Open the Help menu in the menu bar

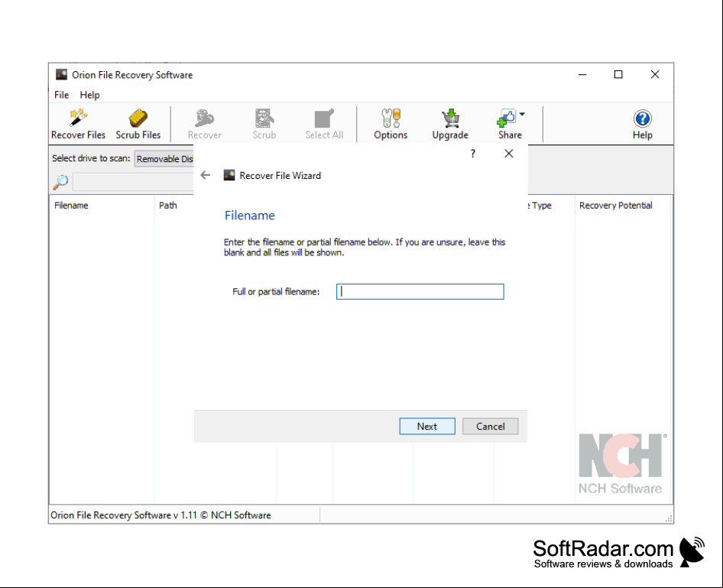[89, 95]
